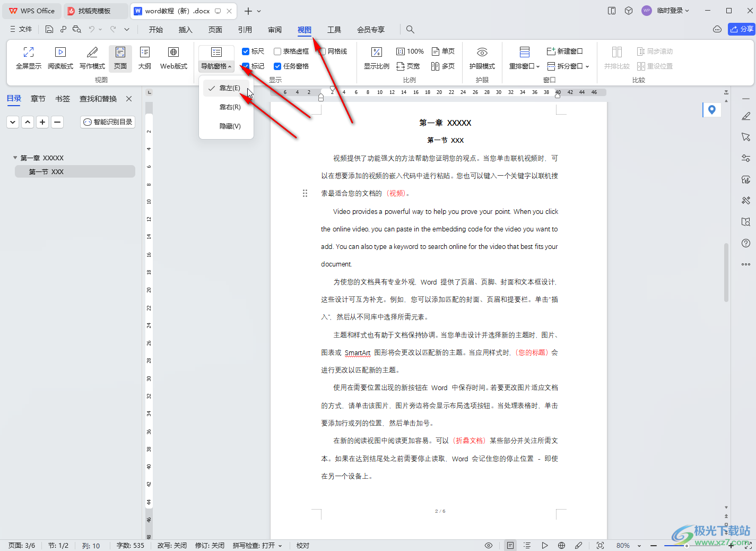The height and width of the screenshot is (551, 756).
Task: Click the save icon in quick toolbar
Action: 49,29
